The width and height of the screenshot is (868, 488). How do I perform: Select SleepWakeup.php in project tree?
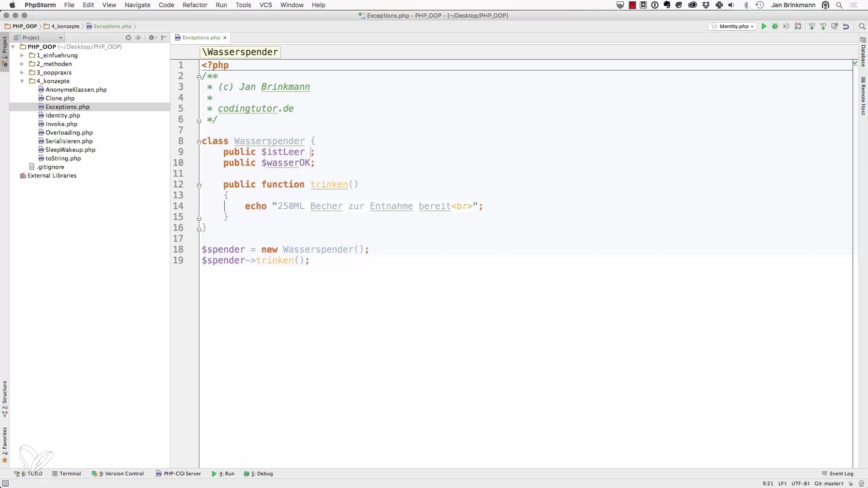(x=70, y=150)
